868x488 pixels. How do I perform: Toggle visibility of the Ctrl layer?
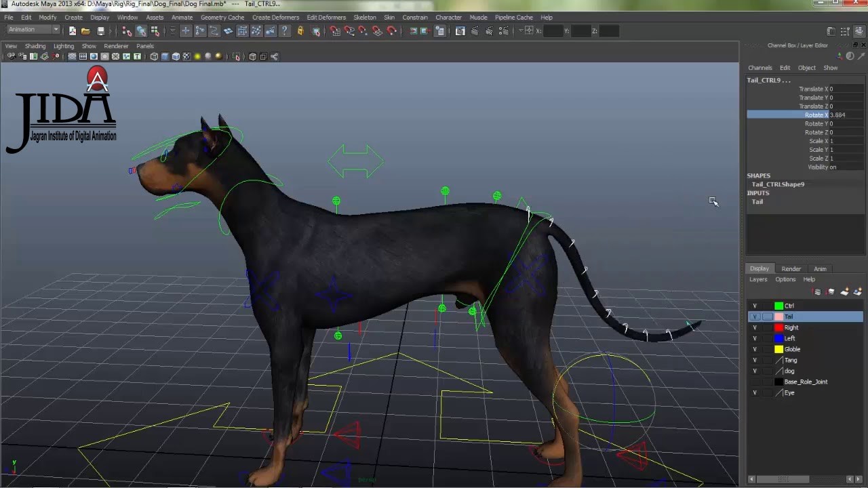click(x=755, y=306)
